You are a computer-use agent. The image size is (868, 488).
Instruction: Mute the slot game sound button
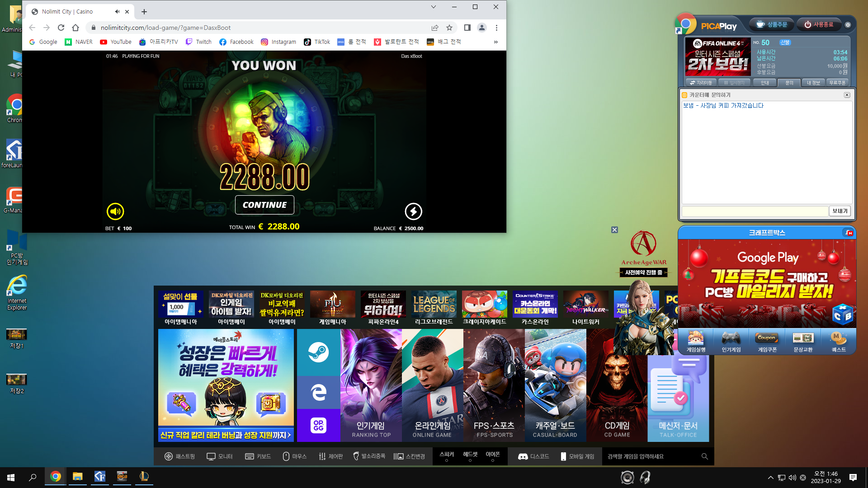point(115,211)
